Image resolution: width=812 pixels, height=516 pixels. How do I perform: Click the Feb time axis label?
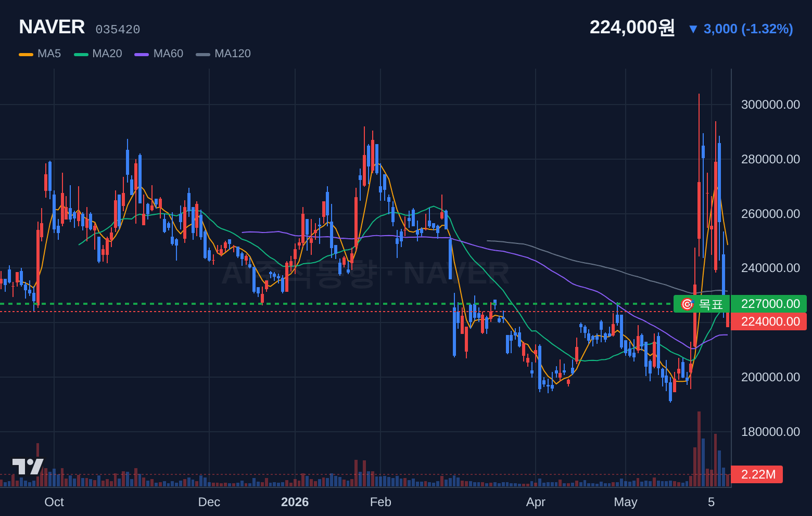coord(380,502)
